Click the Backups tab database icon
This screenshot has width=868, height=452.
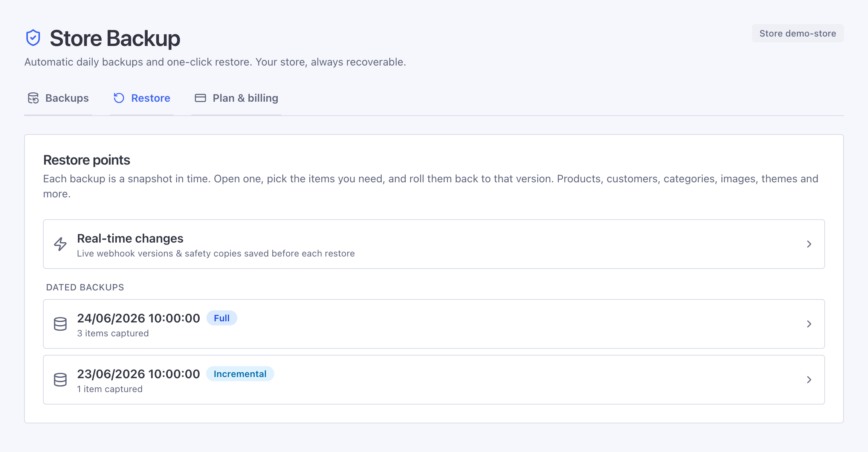[33, 98]
